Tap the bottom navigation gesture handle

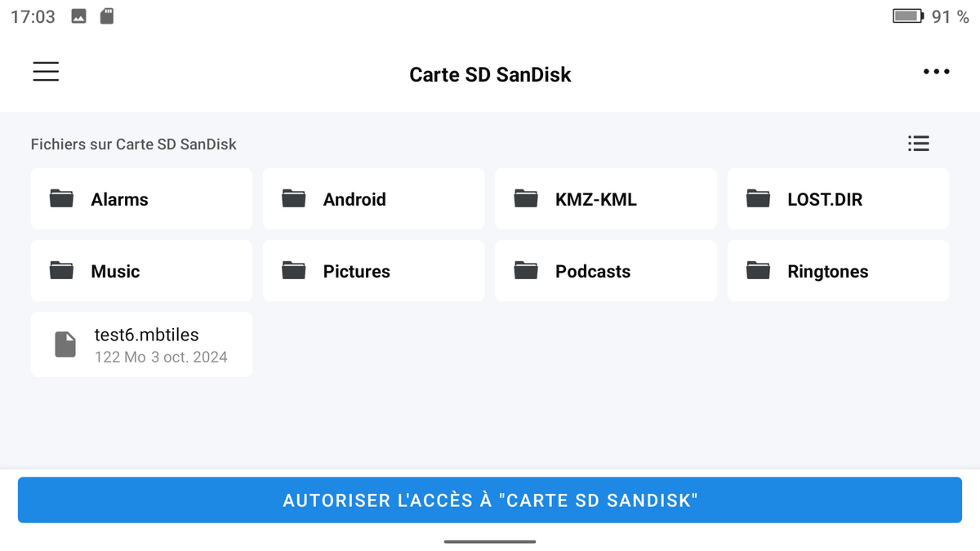pos(490,541)
